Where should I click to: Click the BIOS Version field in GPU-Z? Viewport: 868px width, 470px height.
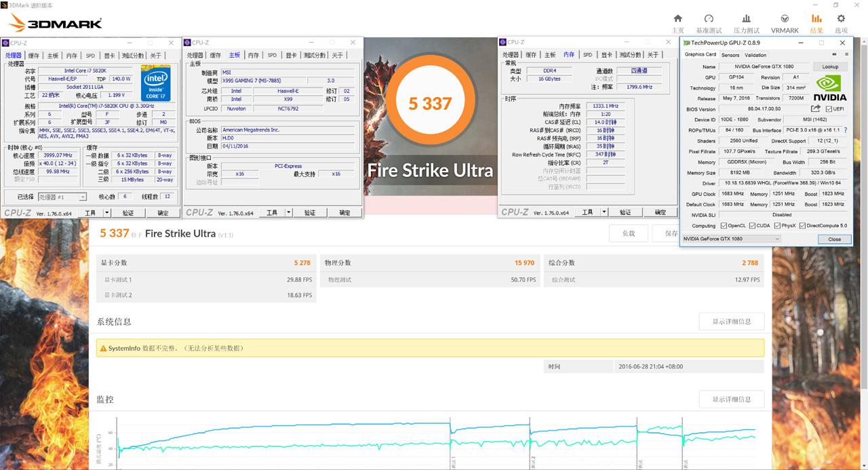pyautogui.click(x=764, y=109)
